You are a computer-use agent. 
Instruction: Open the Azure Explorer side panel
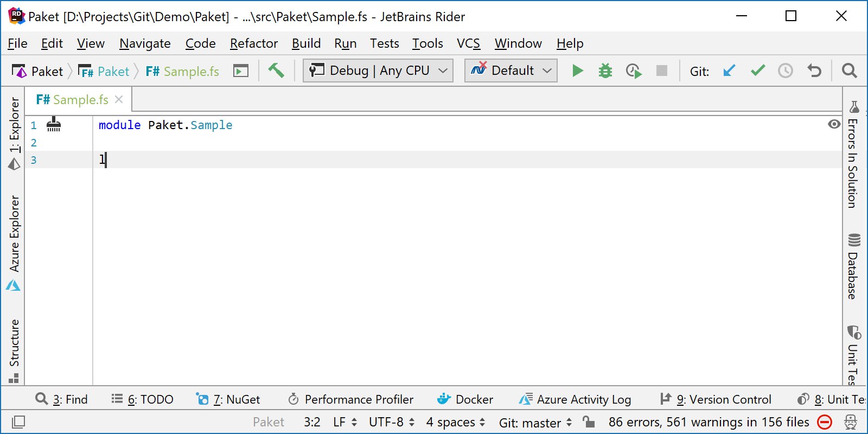coord(14,243)
